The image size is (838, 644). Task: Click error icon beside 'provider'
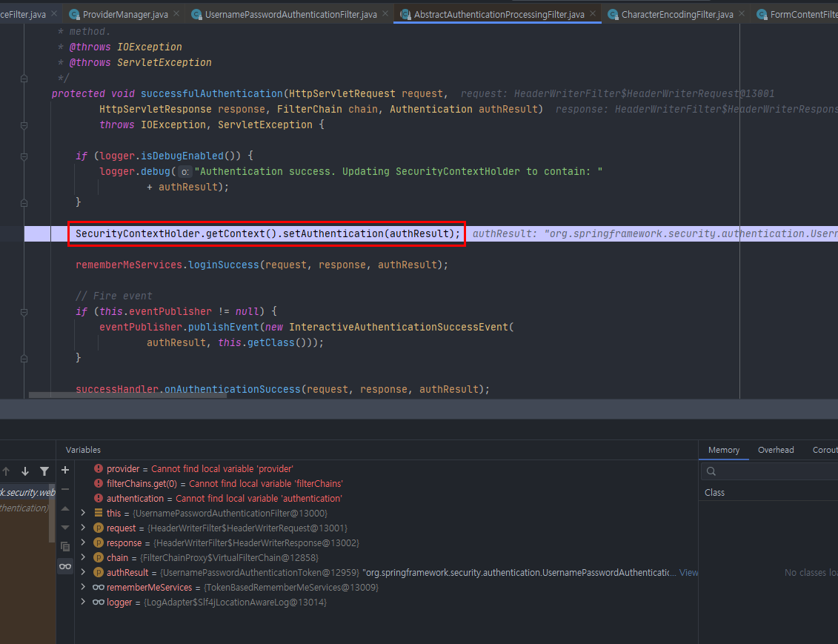pos(99,468)
